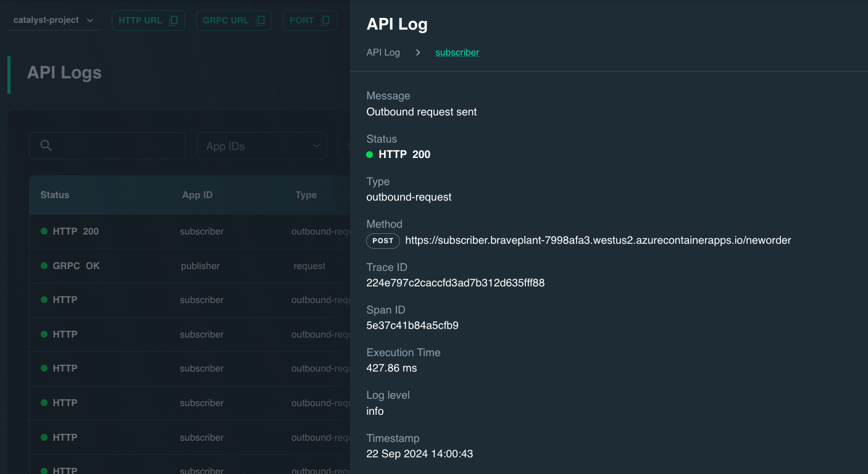Click the breadcrumb chevron separator

coord(418,52)
